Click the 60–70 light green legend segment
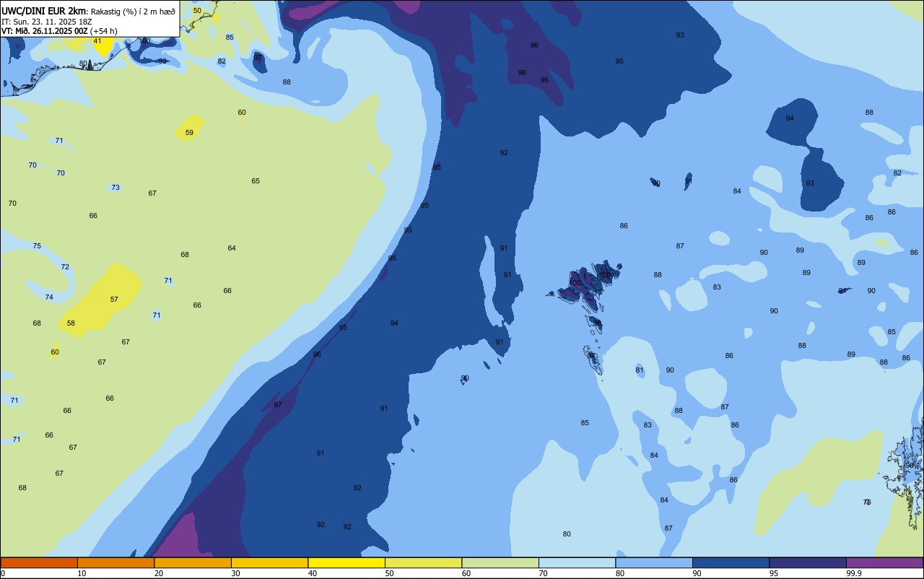 (x=500, y=562)
